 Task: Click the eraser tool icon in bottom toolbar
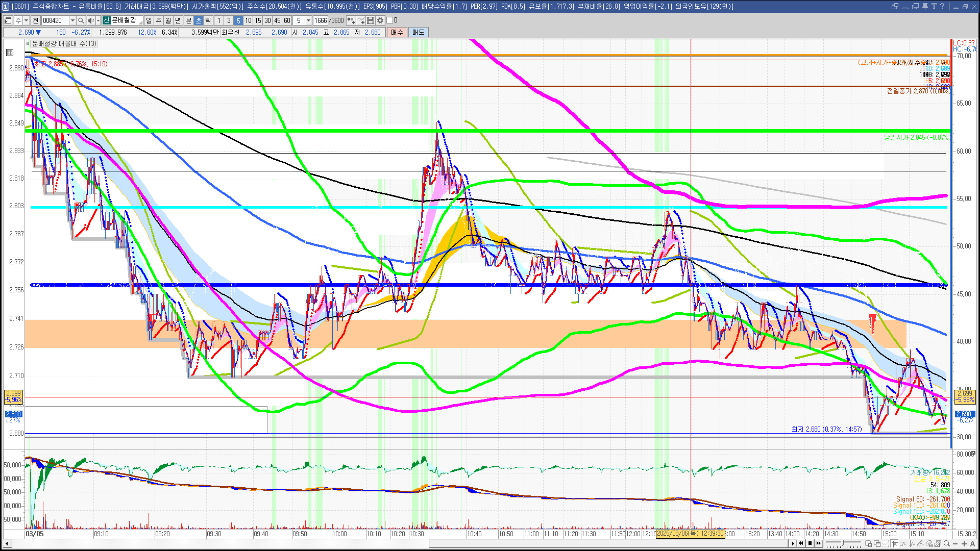pos(929,543)
